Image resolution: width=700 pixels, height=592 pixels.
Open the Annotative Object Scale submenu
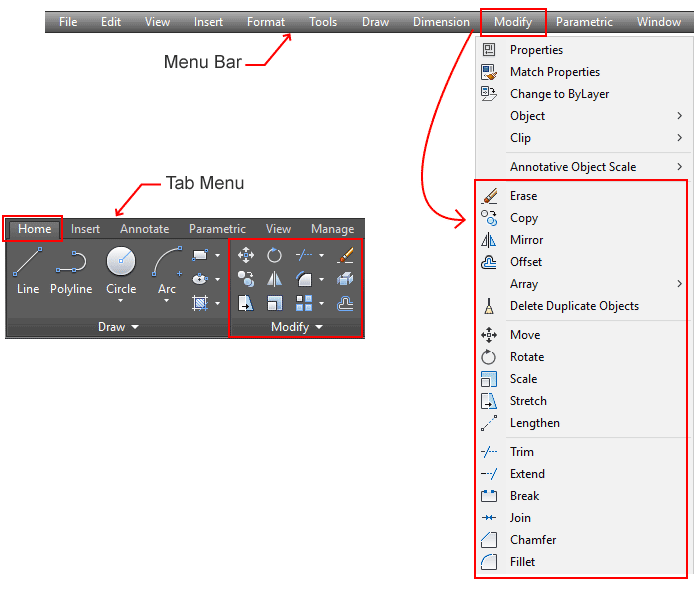pyautogui.click(x=583, y=167)
